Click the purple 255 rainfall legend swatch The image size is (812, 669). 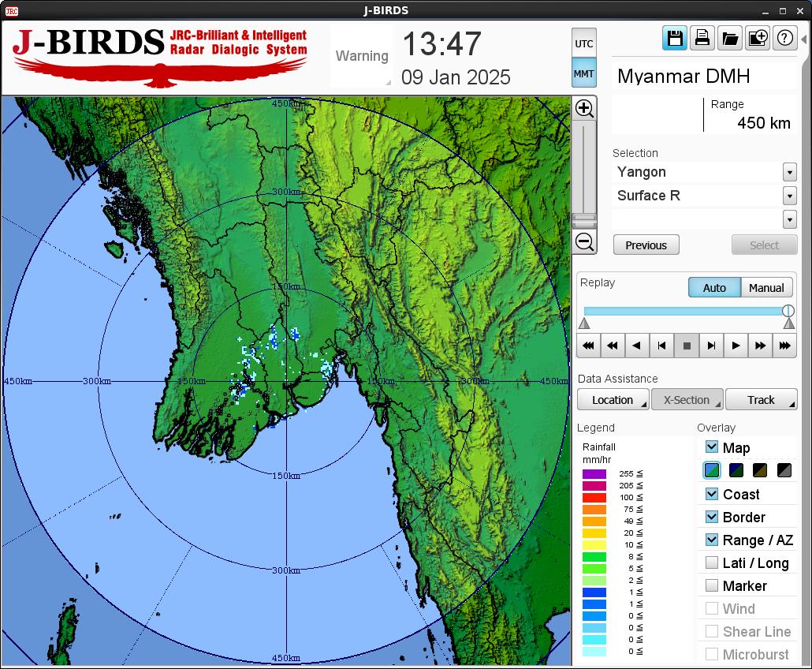[594, 473]
